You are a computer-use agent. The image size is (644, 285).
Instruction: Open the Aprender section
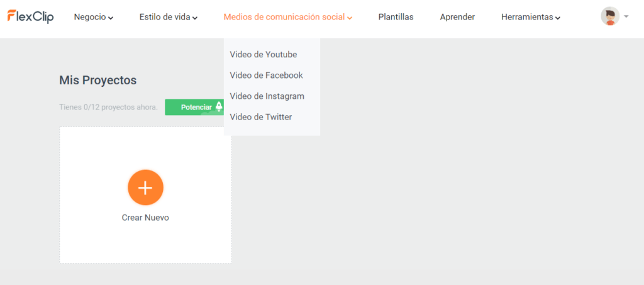(x=457, y=17)
